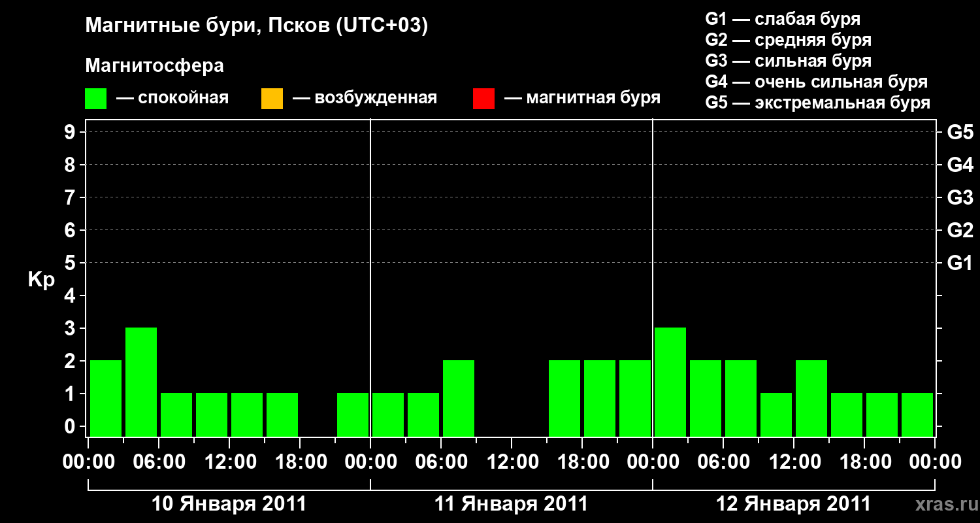Click the orange возбужденная legend swatch

coord(272,99)
